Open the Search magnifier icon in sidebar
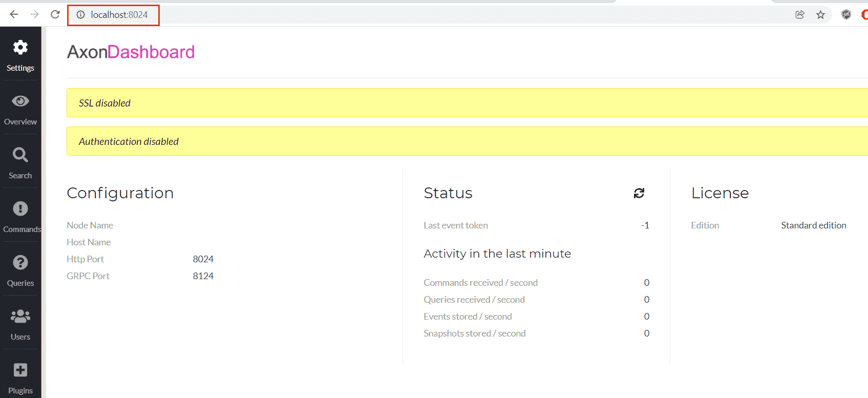The width and height of the screenshot is (868, 398). tap(20, 155)
